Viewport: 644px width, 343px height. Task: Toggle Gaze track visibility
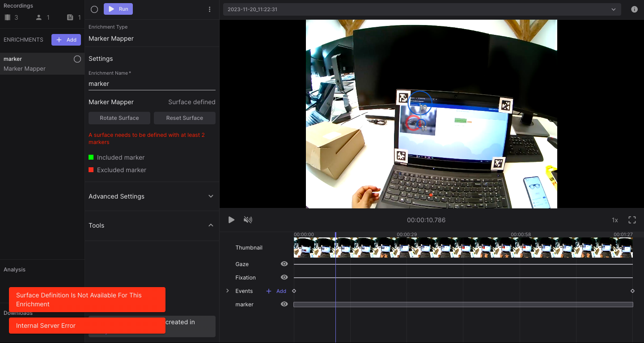coord(284,264)
